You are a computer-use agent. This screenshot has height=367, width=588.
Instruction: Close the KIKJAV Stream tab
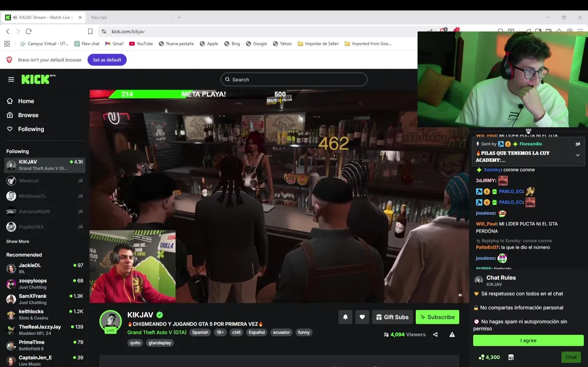[x=80, y=17]
